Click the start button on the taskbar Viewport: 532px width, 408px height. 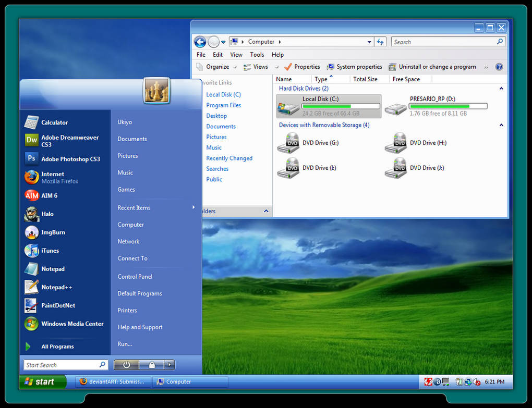click(x=43, y=381)
